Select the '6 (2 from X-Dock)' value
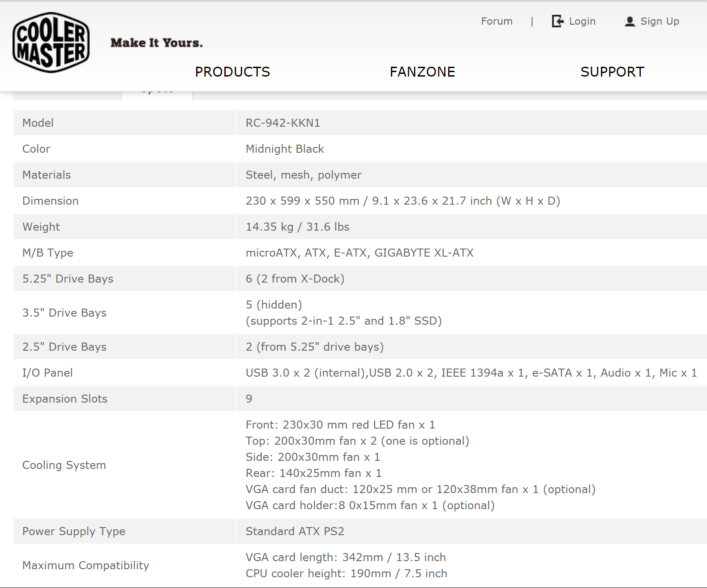The width and height of the screenshot is (707, 588). (x=295, y=279)
